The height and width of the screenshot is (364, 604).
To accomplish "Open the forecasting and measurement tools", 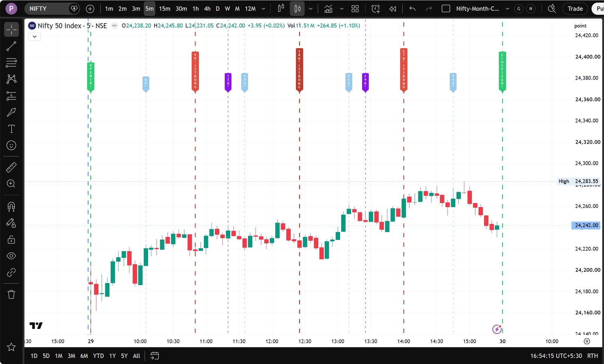I will [11, 95].
